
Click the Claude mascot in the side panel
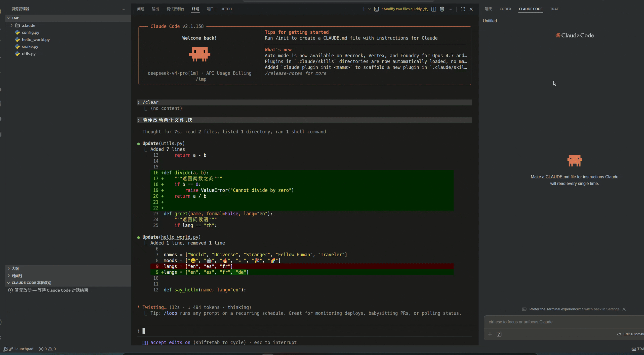tap(574, 161)
